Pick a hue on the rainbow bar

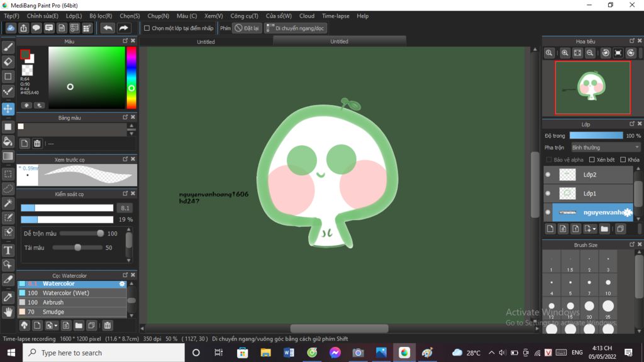pos(131,77)
